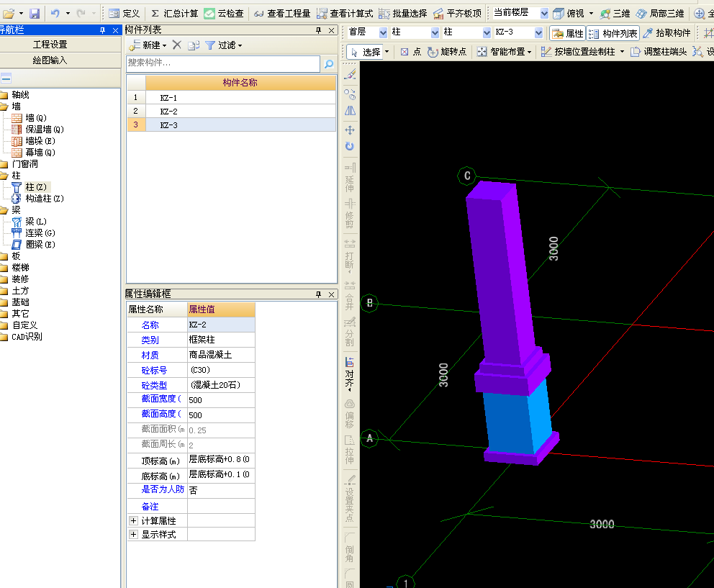Select 构造柱(Z) tree item
714x588 pixels.
(x=38, y=199)
